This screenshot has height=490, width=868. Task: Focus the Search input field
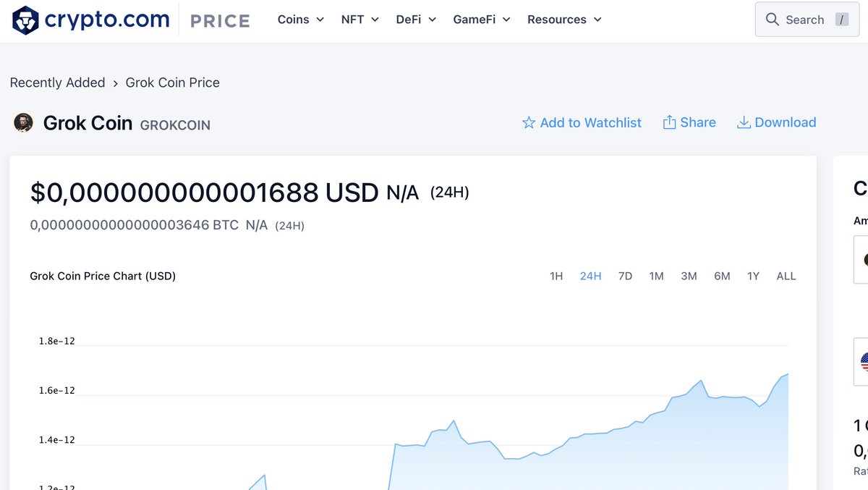point(807,20)
